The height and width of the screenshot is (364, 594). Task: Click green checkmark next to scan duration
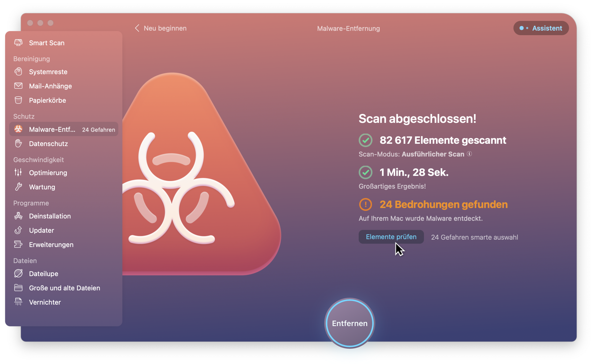pyautogui.click(x=366, y=172)
